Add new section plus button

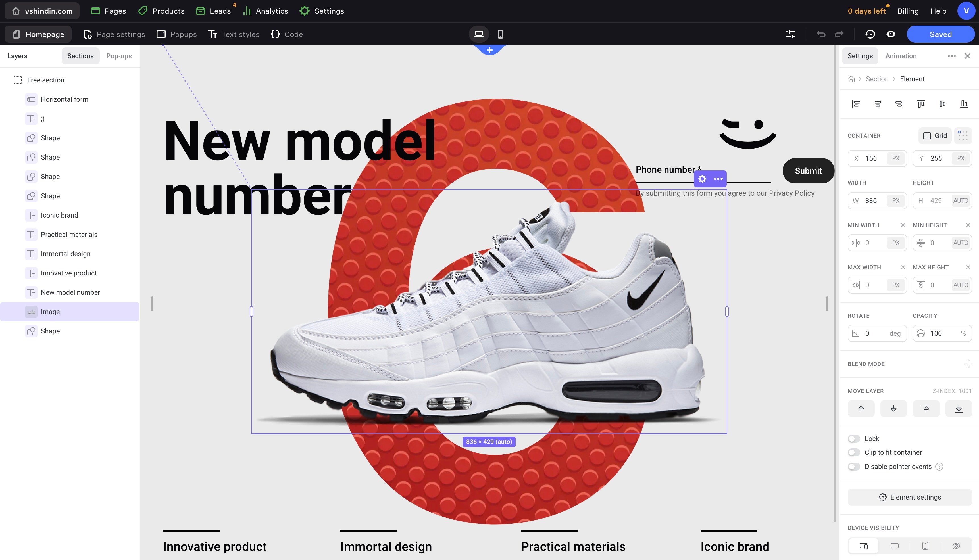(x=489, y=50)
